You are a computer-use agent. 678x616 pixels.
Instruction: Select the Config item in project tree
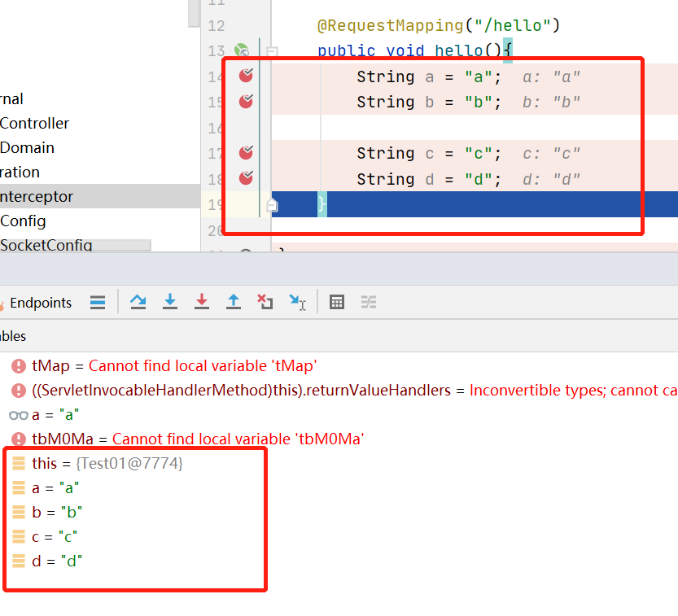pyautogui.click(x=23, y=221)
